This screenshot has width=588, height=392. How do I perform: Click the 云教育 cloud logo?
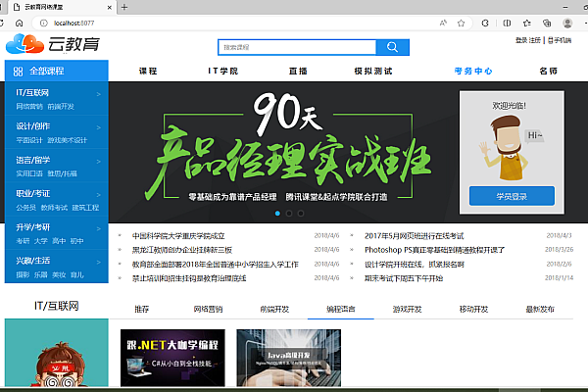tap(53, 44)
